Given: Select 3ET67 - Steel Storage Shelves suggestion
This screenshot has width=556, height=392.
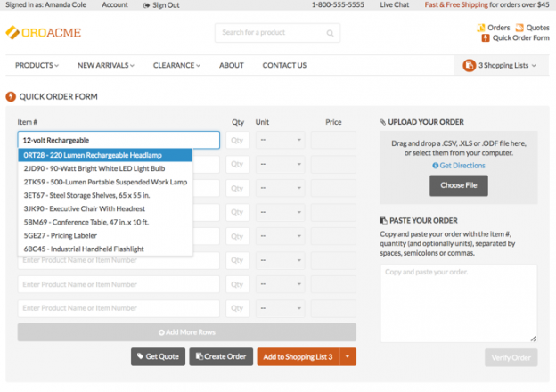Looking at the screenshot, I should pos(105,195).
